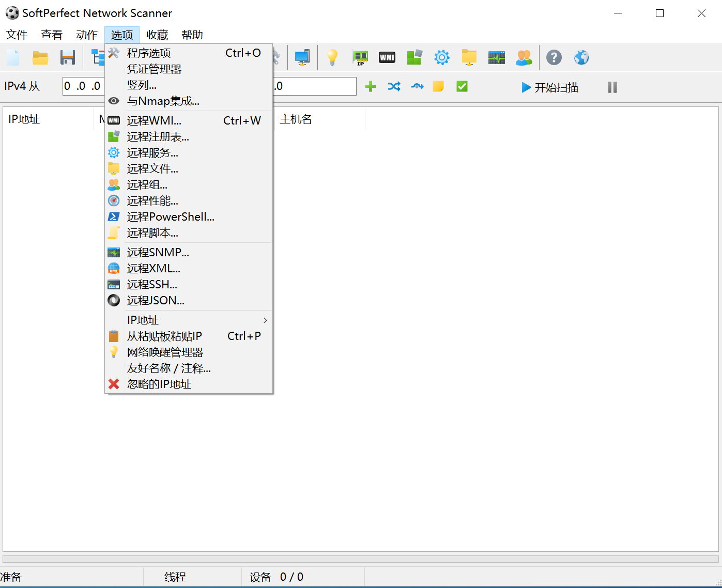Click the yellow sticky note icon

pyautogui.click(x=438, y=87)
